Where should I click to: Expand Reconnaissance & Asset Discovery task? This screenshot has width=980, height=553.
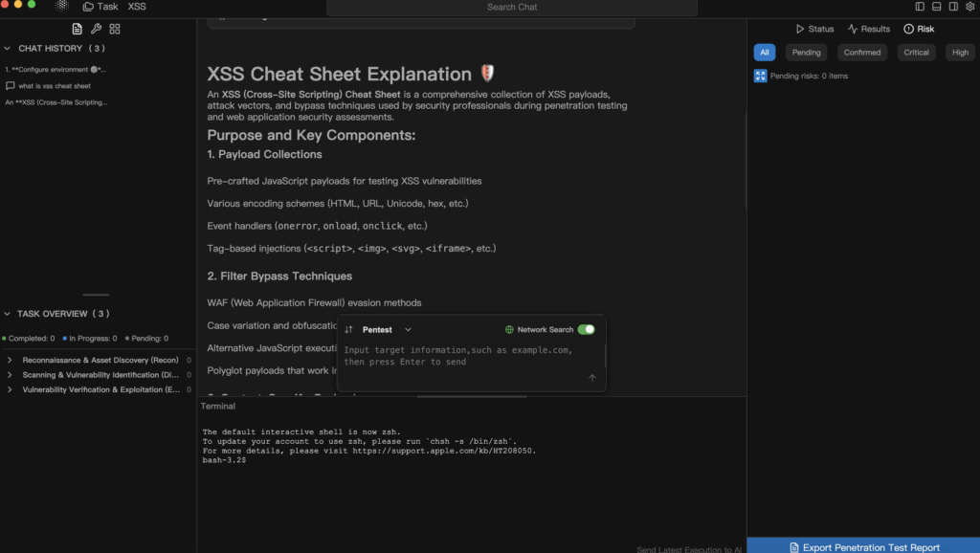coord(10,361)
